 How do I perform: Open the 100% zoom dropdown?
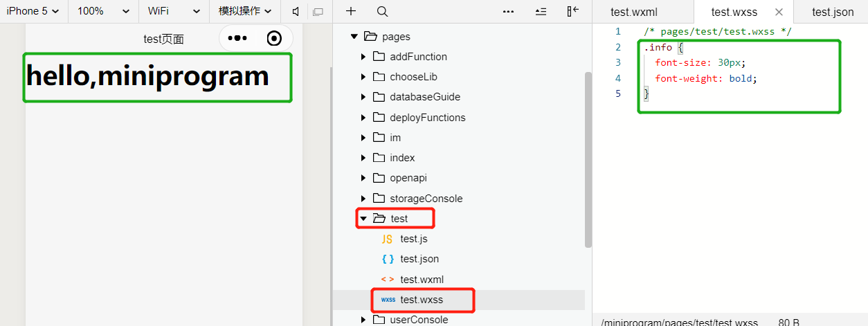(x=103, y=11)
